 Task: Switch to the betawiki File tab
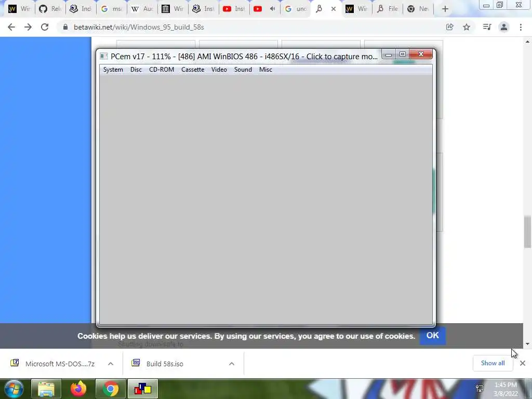(388, 9)
